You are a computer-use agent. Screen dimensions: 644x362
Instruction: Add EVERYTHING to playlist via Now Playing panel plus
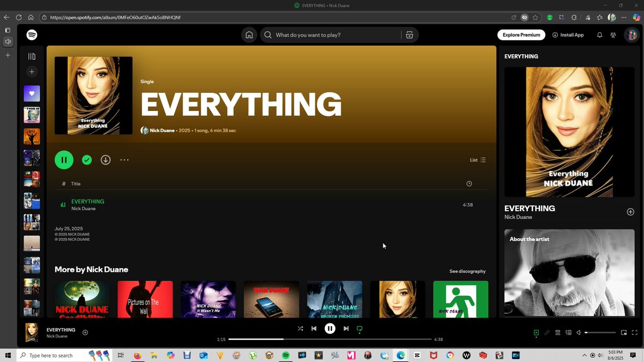(631, 212)
